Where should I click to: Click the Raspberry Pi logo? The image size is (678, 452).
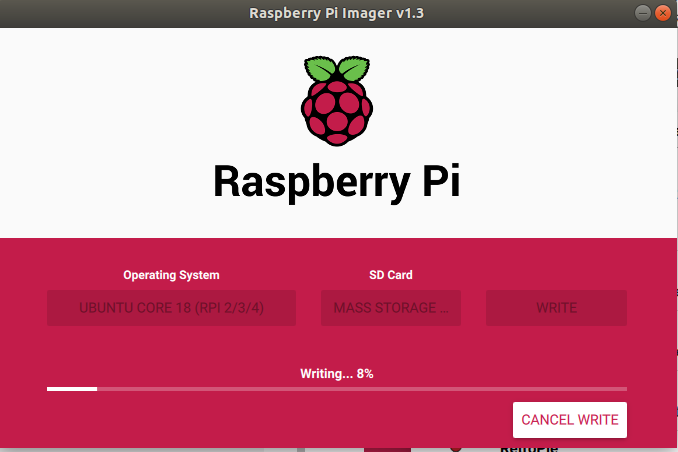(x=337, y=100)
